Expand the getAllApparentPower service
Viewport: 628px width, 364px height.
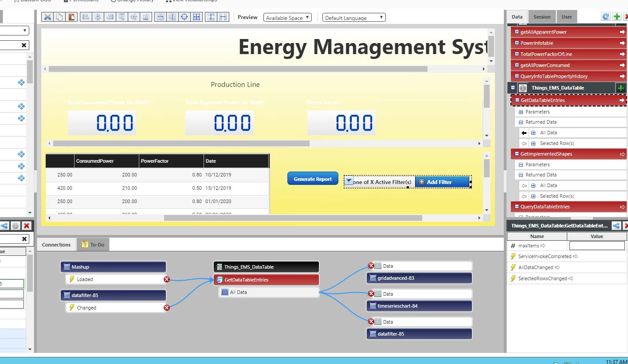coord(517,32)
